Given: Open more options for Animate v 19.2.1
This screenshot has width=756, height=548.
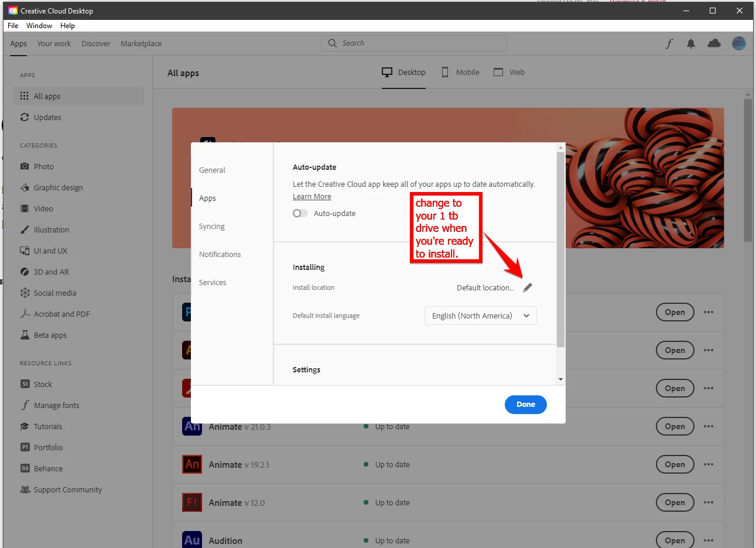Looking at the screenshot, I should coord(709,464).
